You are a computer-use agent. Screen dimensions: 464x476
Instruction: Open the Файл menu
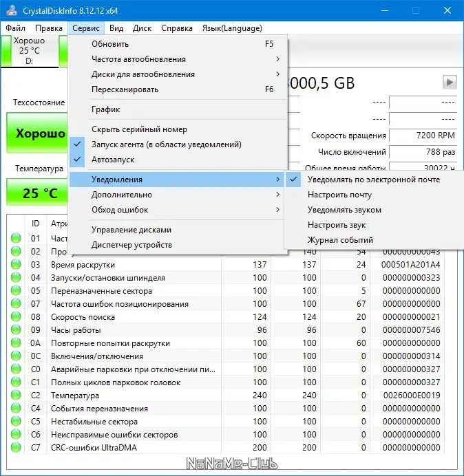tap(16, 28)
